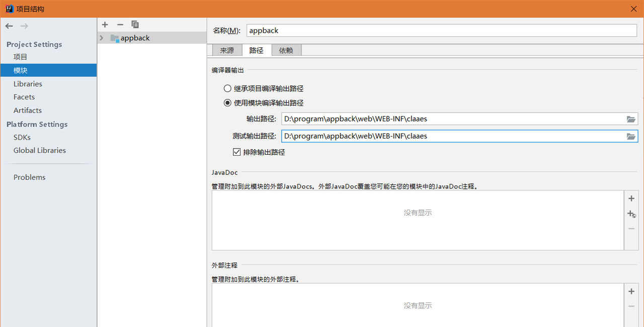Select SDKs under Platform Settings
The width and height of the screenshot is (644, 327).
point(22,137)
